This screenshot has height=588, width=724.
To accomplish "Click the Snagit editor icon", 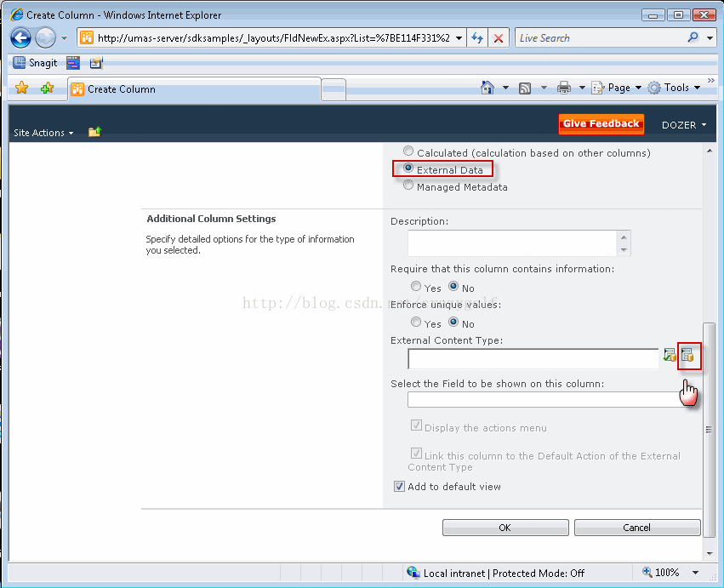I will click(x=96, y=63).
